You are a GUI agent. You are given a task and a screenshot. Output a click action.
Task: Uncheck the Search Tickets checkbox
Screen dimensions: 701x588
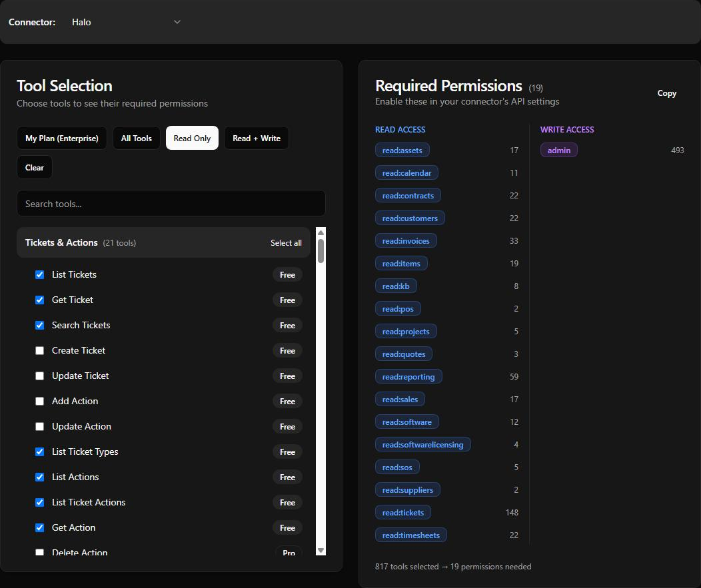40,325
